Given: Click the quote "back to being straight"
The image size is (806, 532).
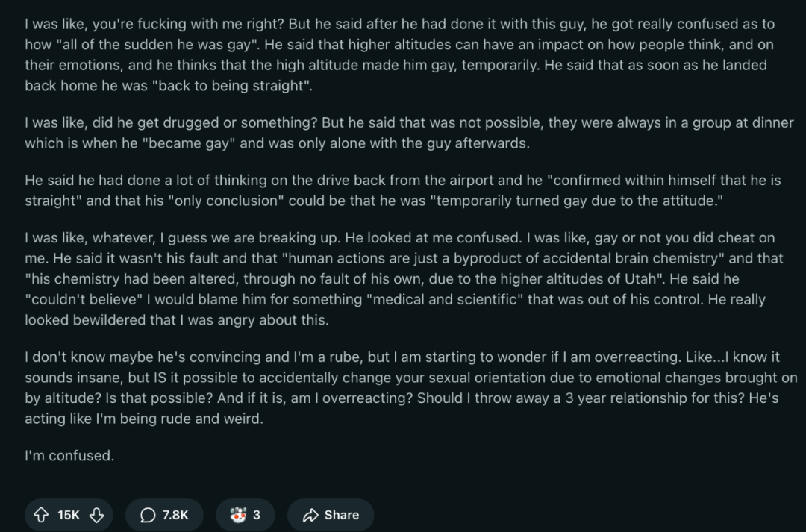Looking at the screenshot, I should [231, 85].
